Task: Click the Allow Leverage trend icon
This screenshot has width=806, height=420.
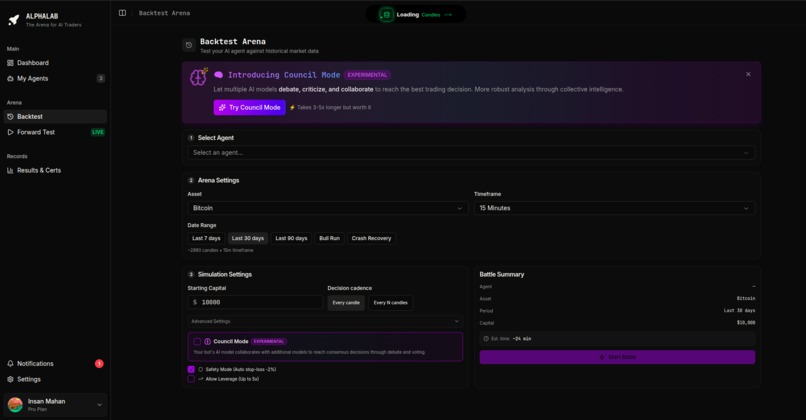Action: pyautogui.click(x=200, y=379)
